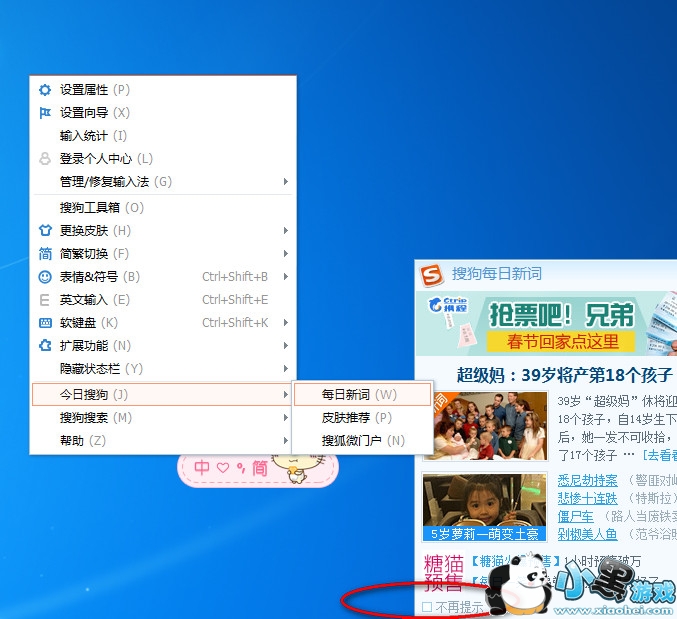Open the 剁椒美人鱼 news link

click(587, 534)
